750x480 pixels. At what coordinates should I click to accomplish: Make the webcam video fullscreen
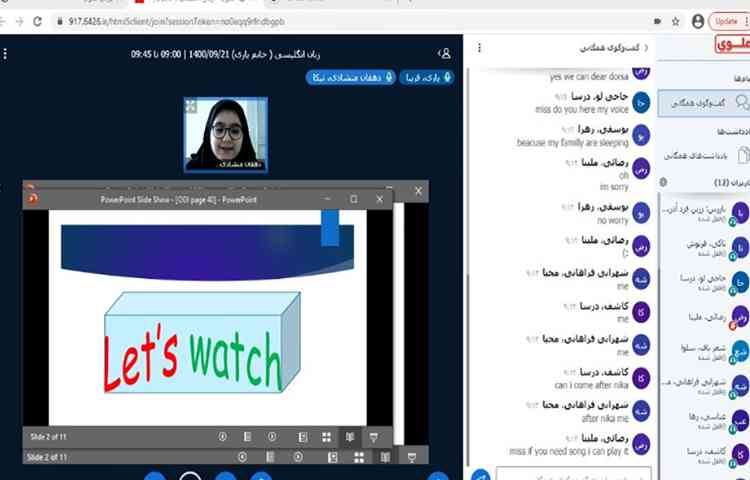click(x=190, y=106)
